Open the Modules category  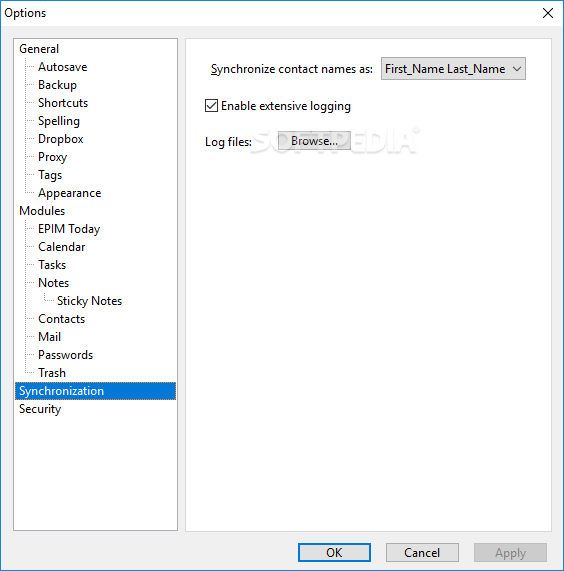42,211
